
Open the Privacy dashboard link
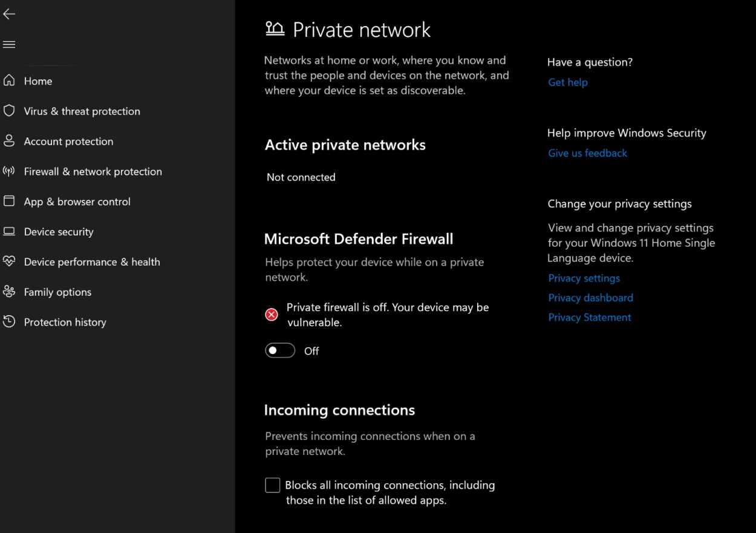[590, 298]
